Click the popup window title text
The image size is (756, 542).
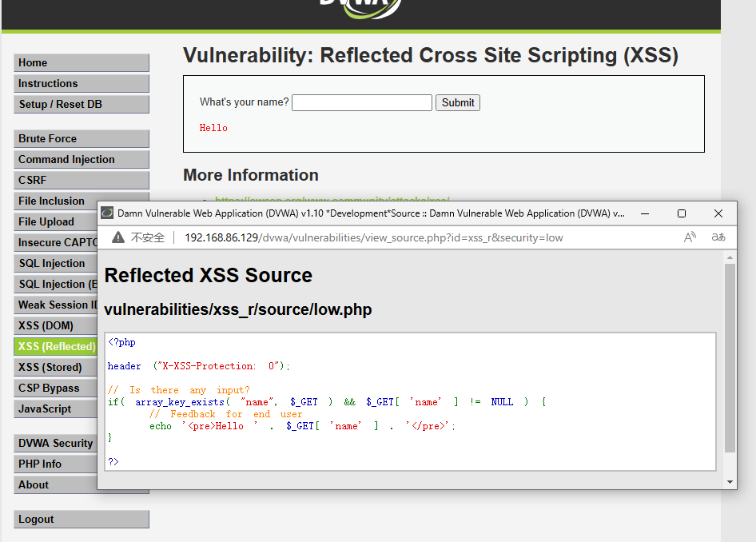coord(371,213)
